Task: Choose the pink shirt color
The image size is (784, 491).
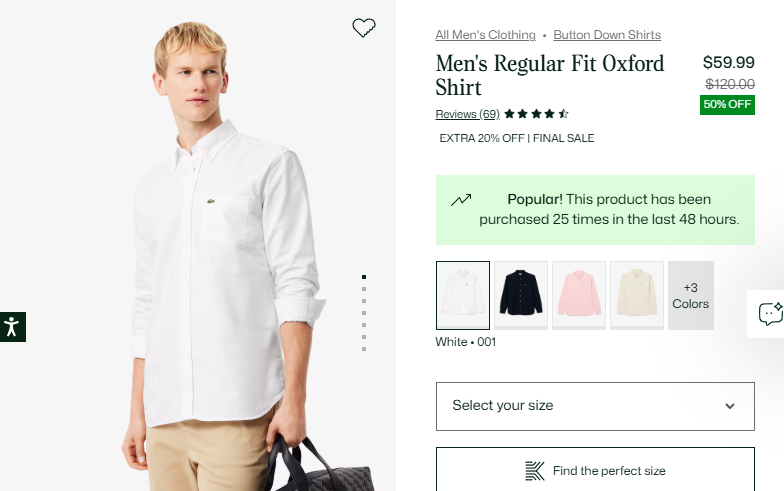Action: point(579,296)
